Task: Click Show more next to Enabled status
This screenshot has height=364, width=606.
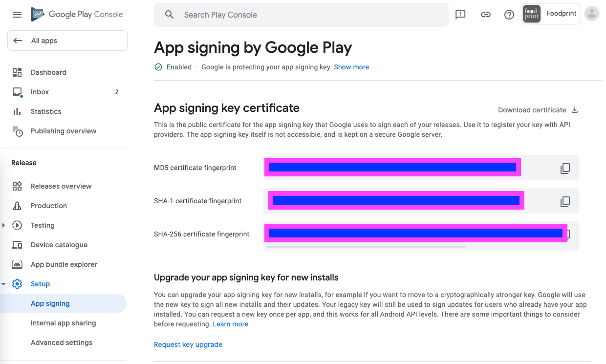Action: [351, 67]
